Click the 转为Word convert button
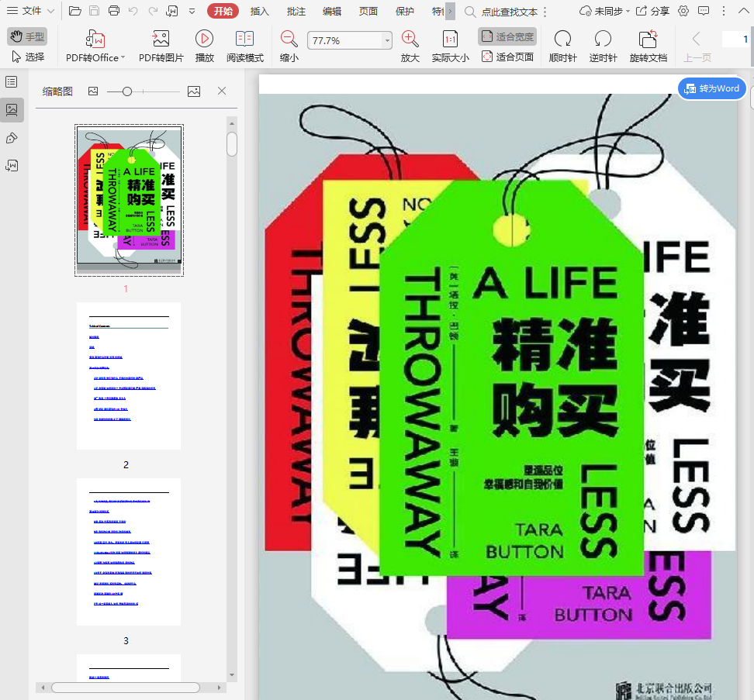 [711, 88]
